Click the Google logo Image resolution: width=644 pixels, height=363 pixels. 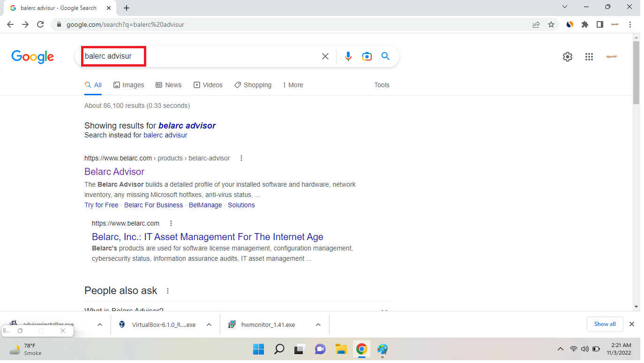tap(33, 57)
